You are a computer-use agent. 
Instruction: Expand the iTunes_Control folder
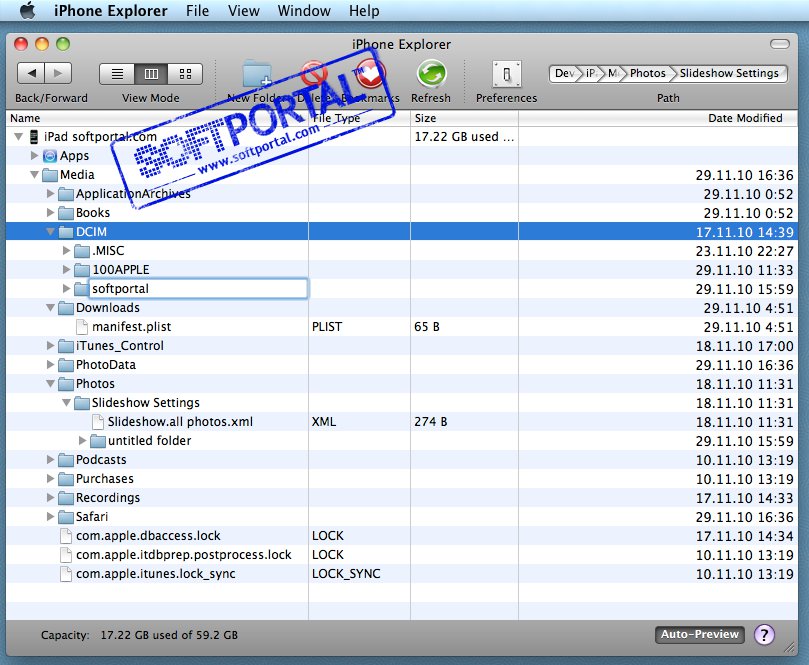[50, 346]
